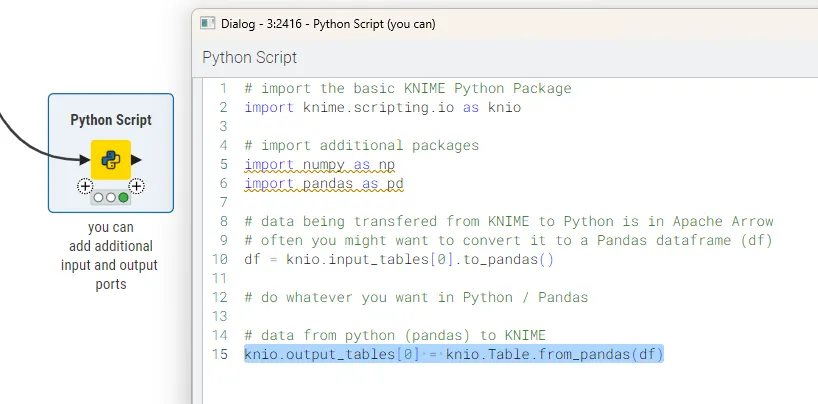Viewport: 818px width, 404px height.
Task: Click the dialog window icon in title bar
Action: pos(208,23)
